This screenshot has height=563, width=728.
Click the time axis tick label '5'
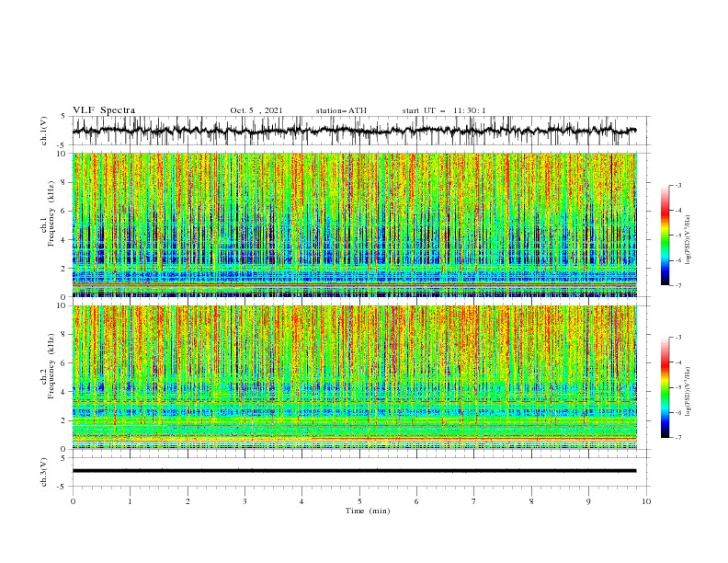click(359, 501)
